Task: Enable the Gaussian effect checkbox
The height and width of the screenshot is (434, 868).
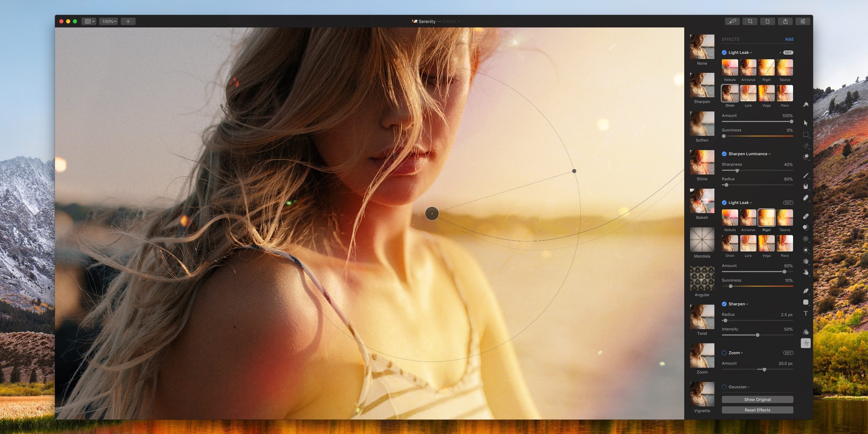Action: (724, 387)
